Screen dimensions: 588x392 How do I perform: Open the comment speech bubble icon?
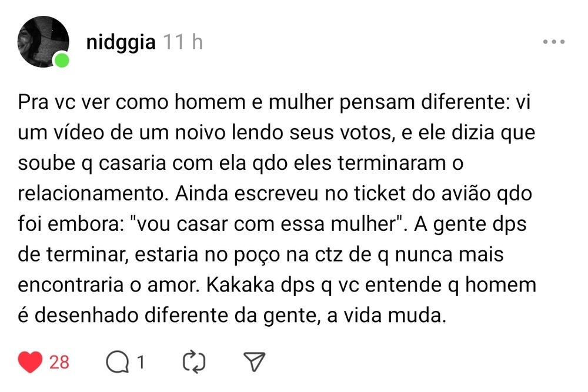[x=117, y=363]
